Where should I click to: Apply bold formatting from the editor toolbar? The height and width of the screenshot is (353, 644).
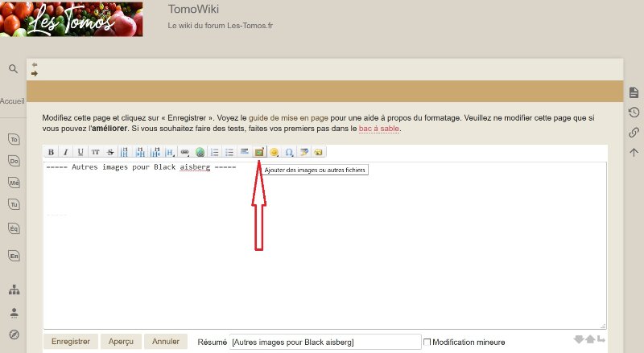point(51,152)
